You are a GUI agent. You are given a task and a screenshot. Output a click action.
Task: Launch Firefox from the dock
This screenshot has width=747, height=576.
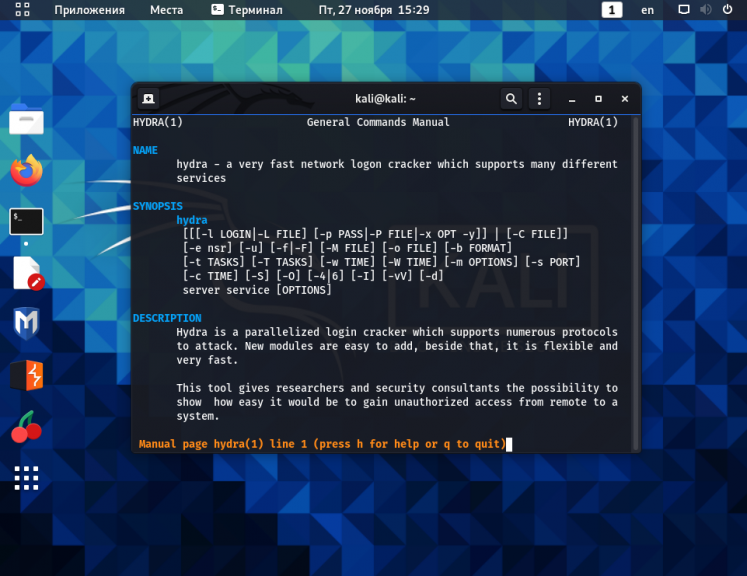[26, 170]
